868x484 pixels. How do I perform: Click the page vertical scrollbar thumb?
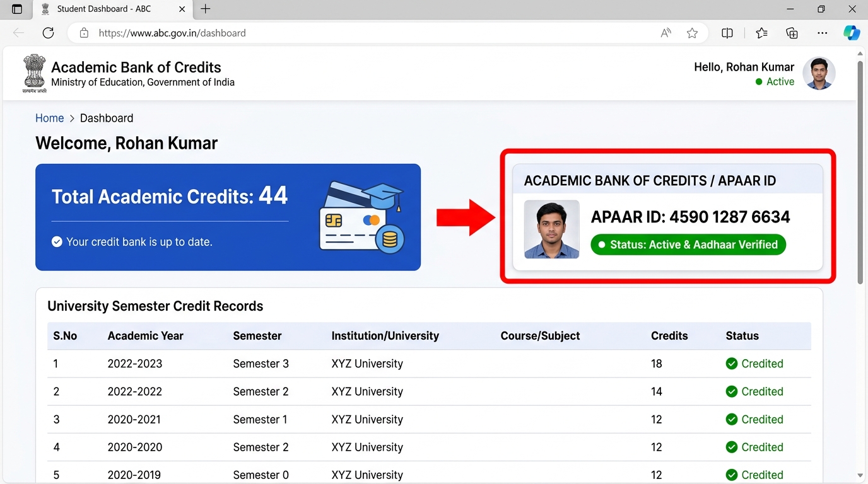coord(860,171)
